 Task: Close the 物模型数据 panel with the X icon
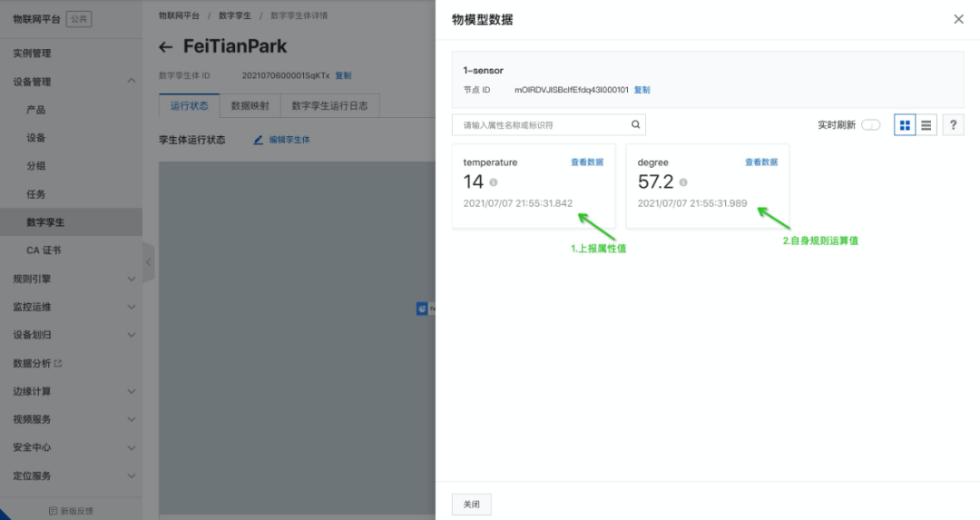coord(958,19)
